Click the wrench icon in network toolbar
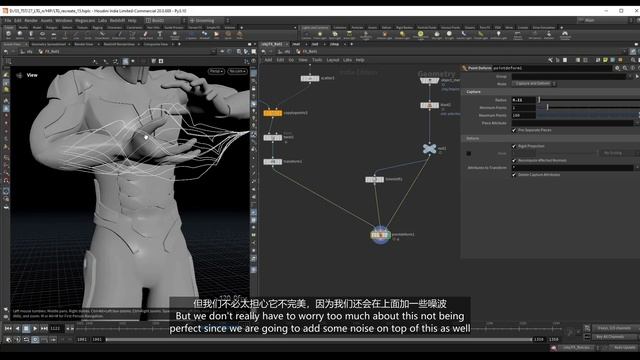Image resolution: width=640 pixels, height=360 pixels. tap(550, 60)
